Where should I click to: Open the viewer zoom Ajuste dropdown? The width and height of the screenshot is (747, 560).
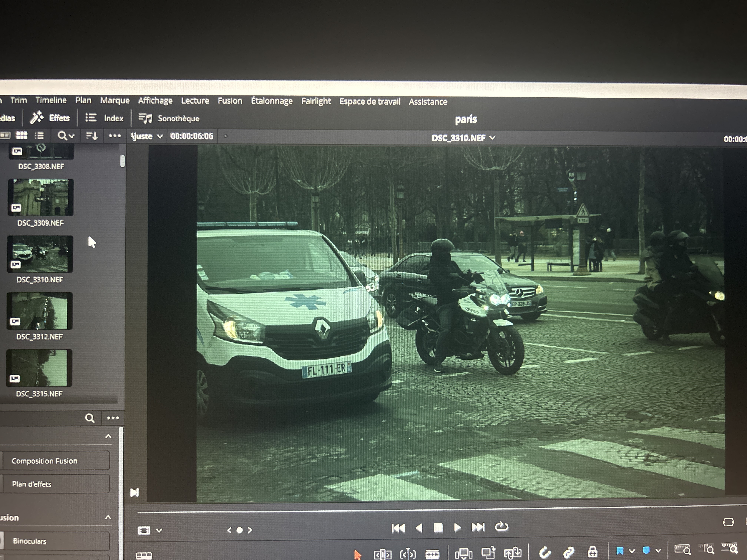coord(147,136)
